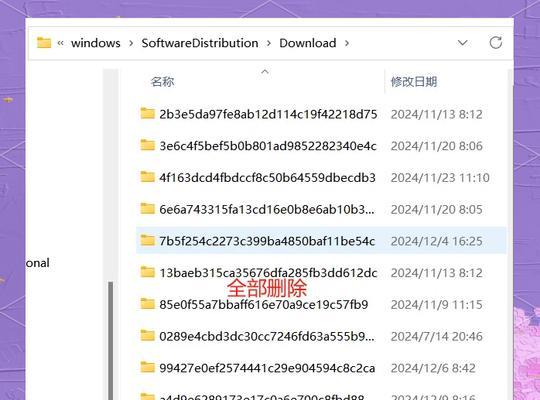The width and height of the screenshot is (540, 400).
Task: Select the folder starting with 6e6a743315fa13cd
Action: (x=321, y=209)
